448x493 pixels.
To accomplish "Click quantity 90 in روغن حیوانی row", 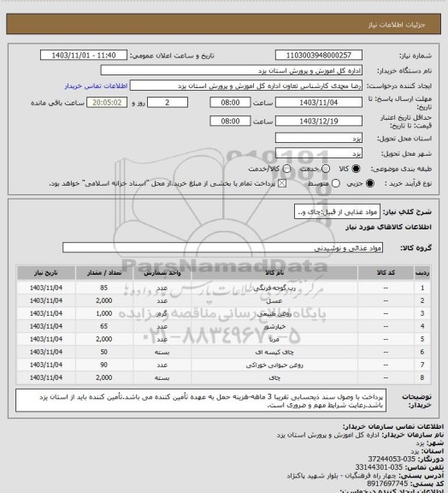I will pos(104,365).
